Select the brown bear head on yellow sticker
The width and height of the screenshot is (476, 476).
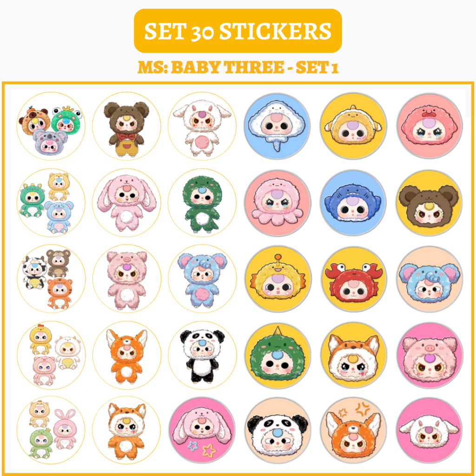coord(429,203)
